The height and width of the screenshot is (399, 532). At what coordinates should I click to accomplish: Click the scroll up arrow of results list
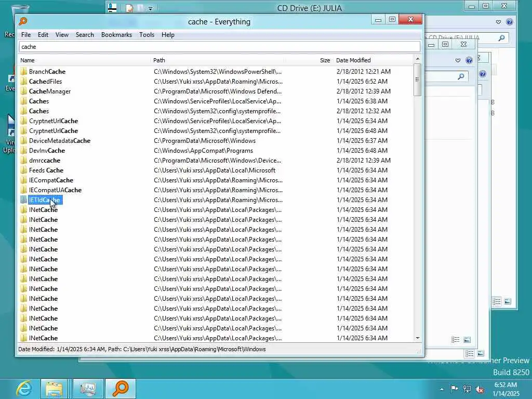(418, 59)
